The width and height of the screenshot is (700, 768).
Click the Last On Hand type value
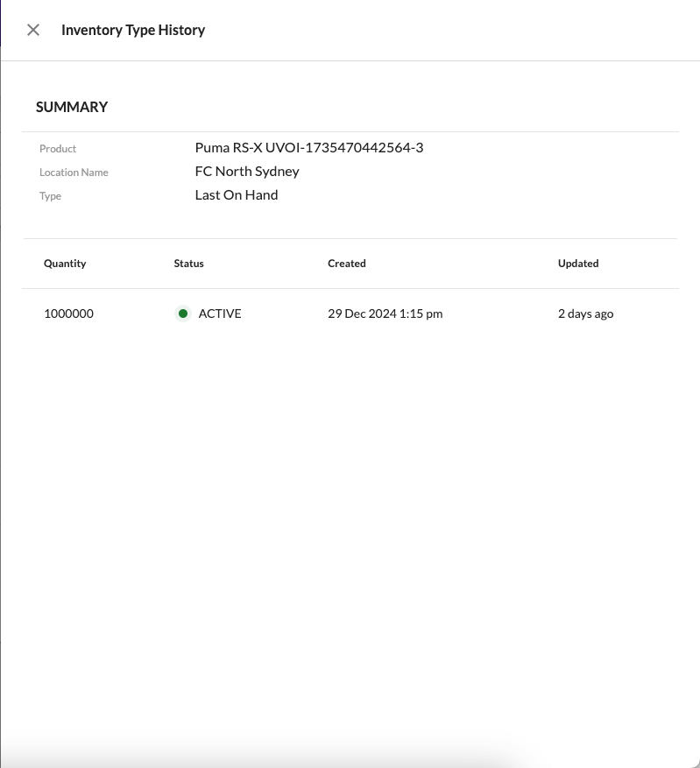click(x=237, y=195)
